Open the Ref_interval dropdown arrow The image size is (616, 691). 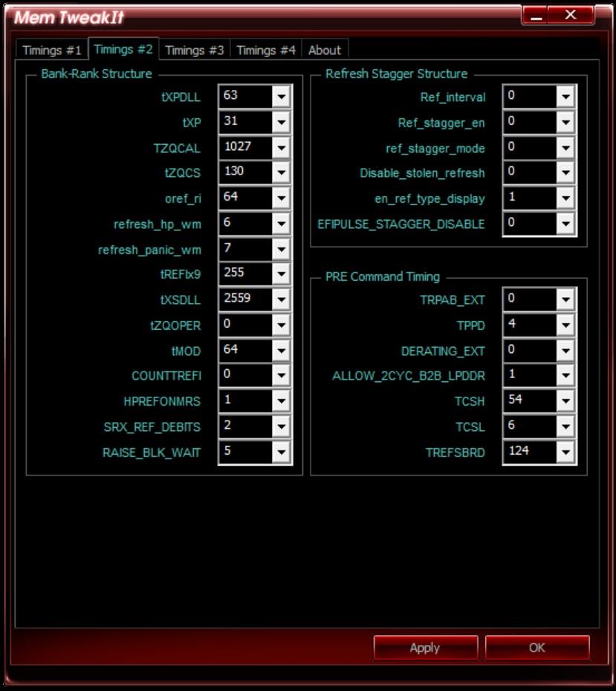point(565,97)
